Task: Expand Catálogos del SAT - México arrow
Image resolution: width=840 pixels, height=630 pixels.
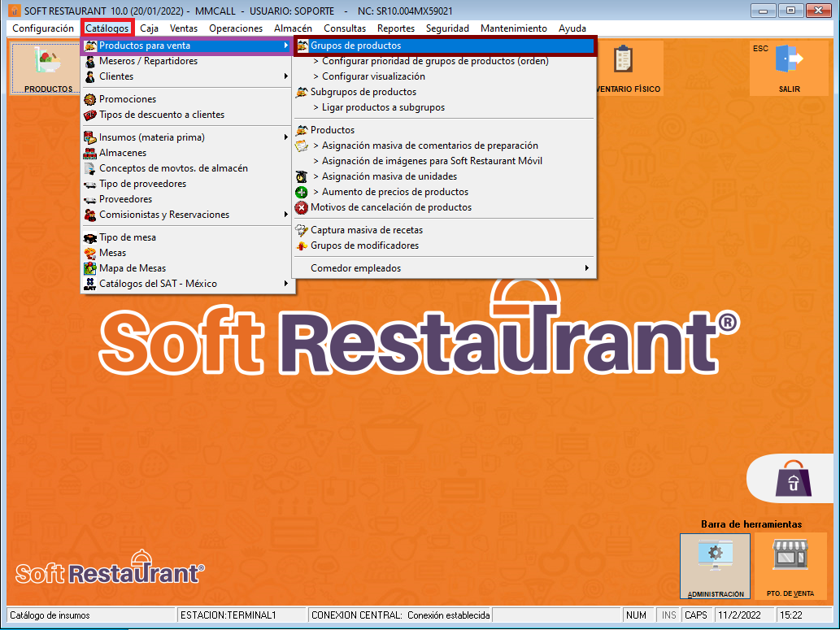Action: click(x=286, y=284)
